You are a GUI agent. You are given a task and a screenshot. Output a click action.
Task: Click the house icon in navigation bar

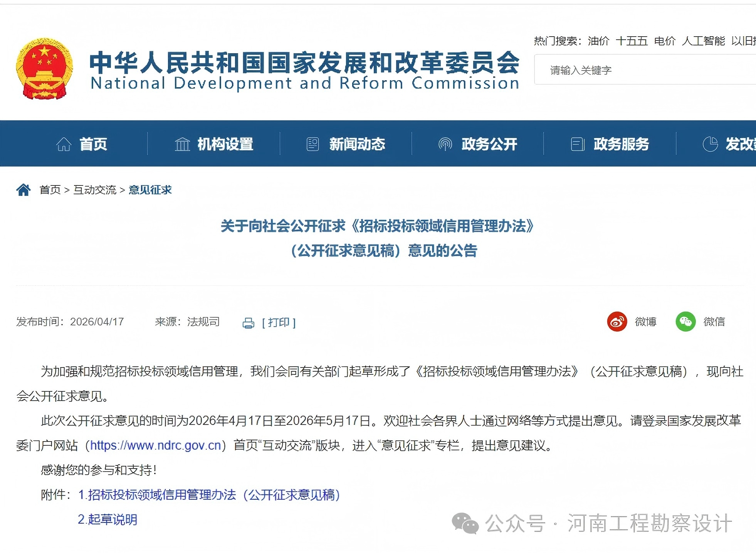coord(64,144)
